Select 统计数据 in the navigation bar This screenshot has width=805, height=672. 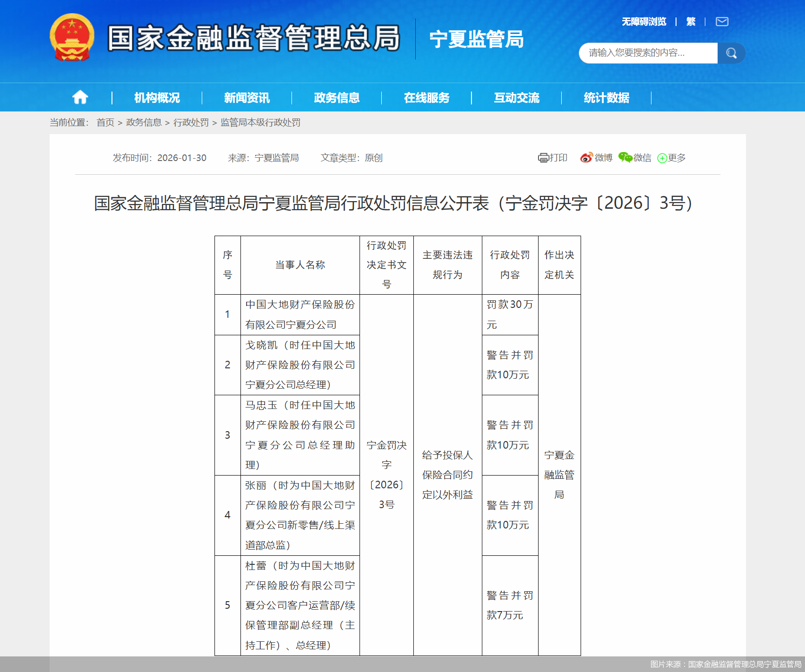(606, 98)
